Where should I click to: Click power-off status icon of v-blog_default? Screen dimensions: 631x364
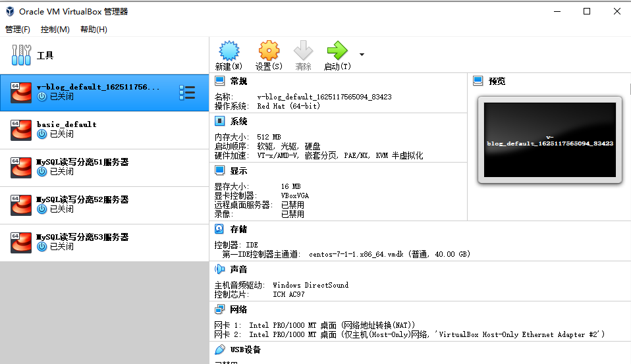pyautogui.click(x=42, y=97)
